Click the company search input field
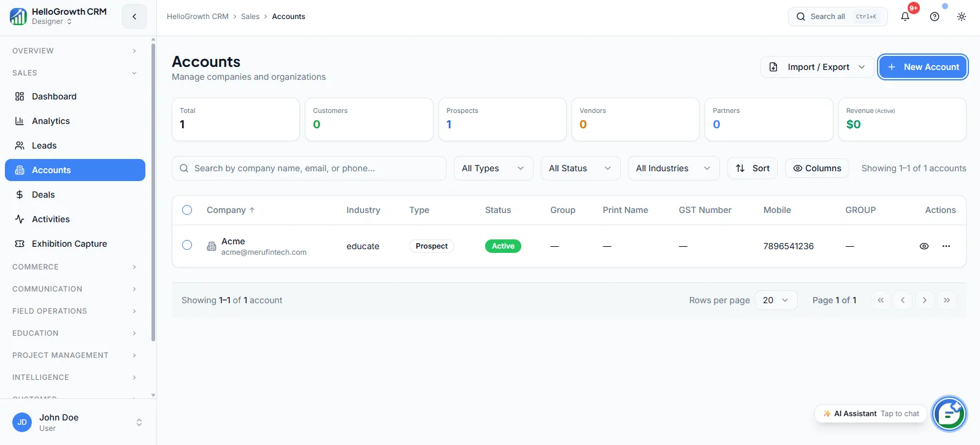The image size is (980, 445). [309, 168]
